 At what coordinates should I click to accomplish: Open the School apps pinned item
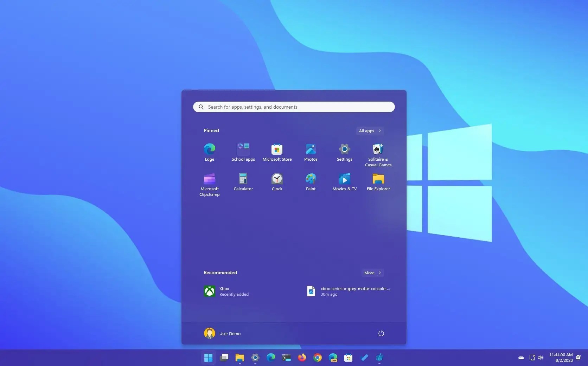[x=243, y=152]
